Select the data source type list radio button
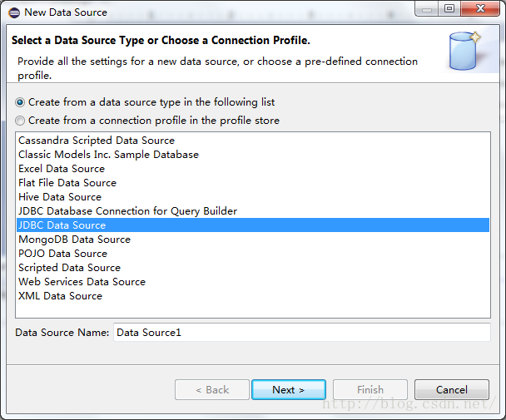The height and width of the screenshot is (420, 506). click(20, 102)
